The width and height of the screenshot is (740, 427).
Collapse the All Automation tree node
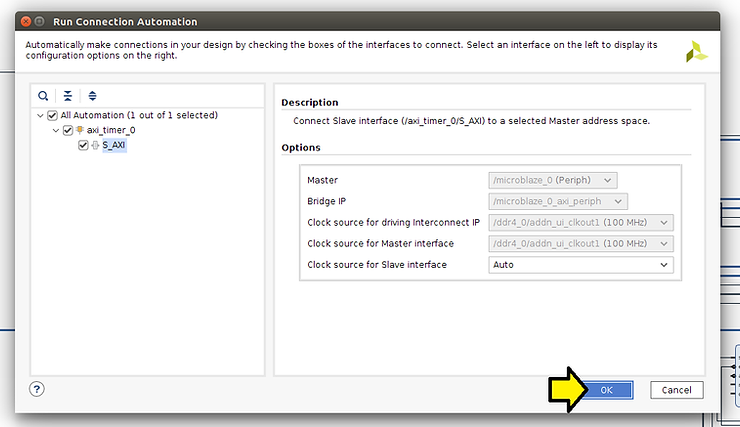click(40, 115)
